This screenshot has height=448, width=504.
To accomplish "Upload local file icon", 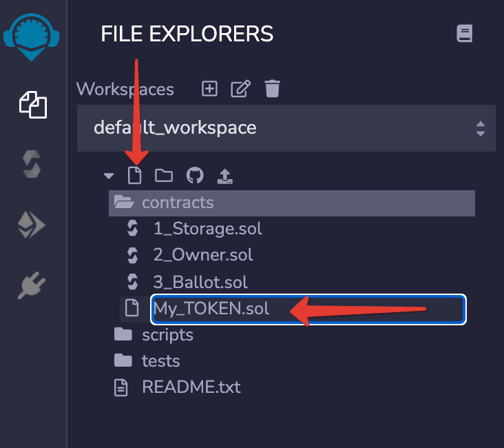I will click(x=225, y=176).
